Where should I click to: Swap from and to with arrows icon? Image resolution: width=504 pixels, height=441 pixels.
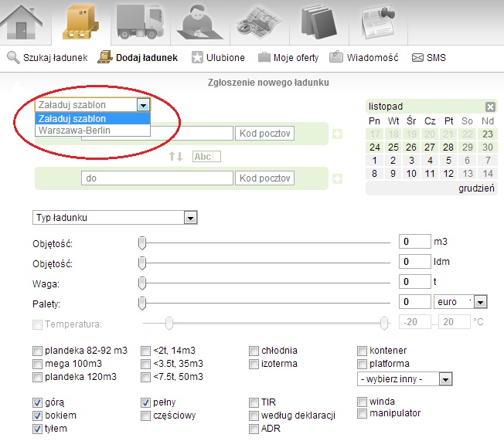tap(175, 157)
